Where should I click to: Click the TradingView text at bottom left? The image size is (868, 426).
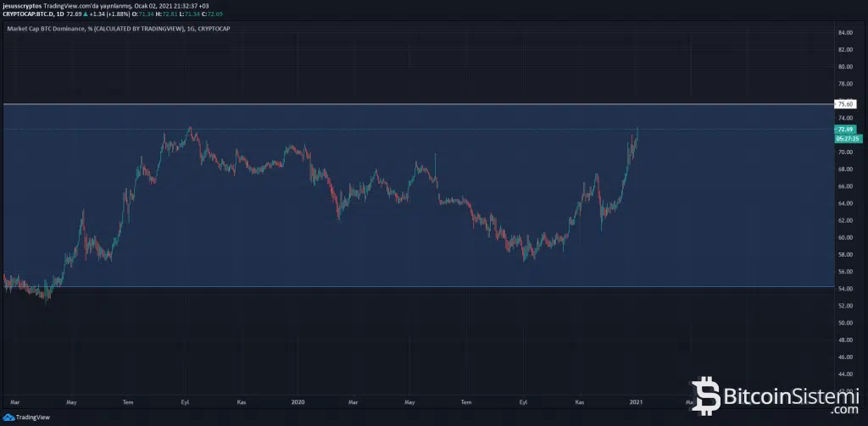click(x=33, y=418)
